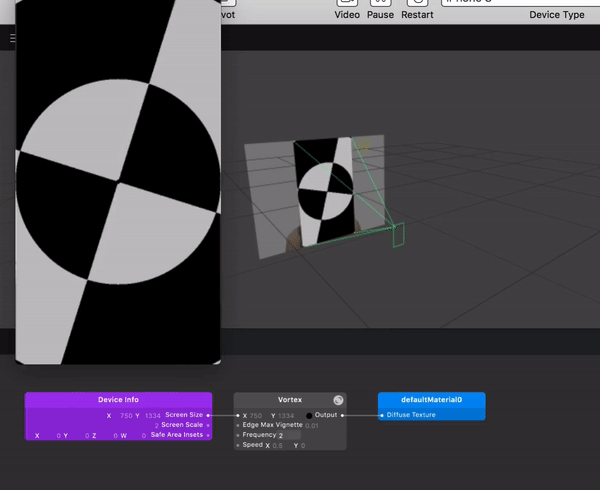Open the Device Type dropdown

click(520, 3)
